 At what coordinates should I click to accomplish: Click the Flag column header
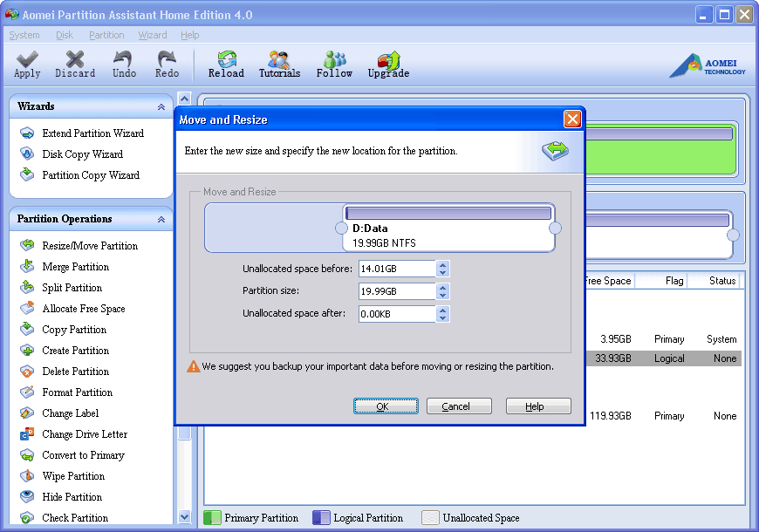pyautogui.click(x=661, y=281)
